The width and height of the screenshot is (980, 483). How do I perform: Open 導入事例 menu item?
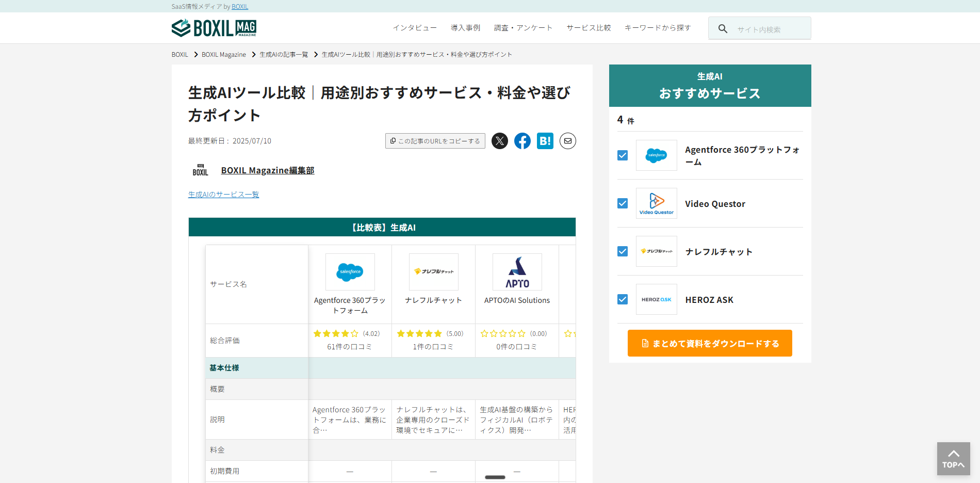(466, 28)
